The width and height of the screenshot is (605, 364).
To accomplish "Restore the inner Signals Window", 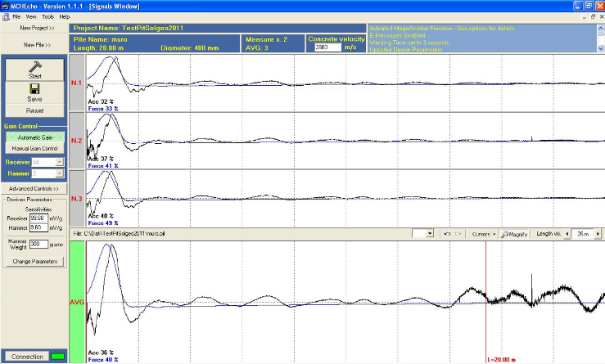I will 593,16.
